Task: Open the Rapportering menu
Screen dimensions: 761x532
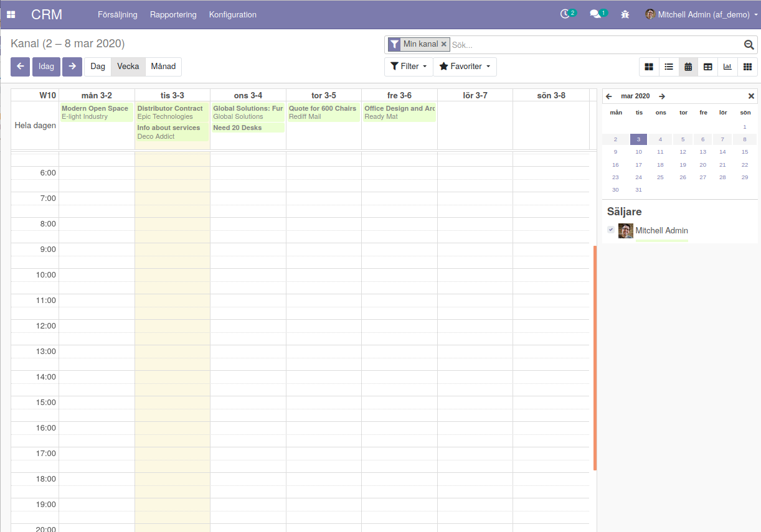Action: (x=173, y=14)
